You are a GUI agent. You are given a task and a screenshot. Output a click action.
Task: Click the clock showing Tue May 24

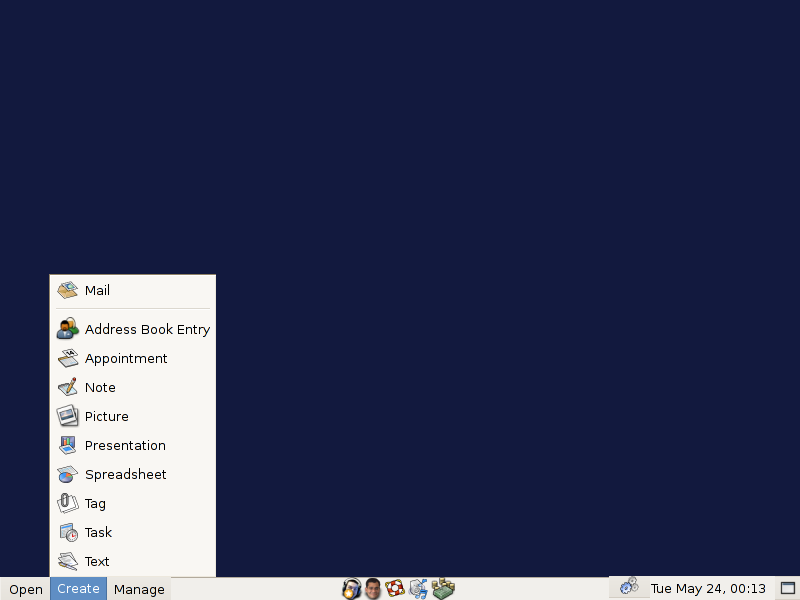pos(708,589)
